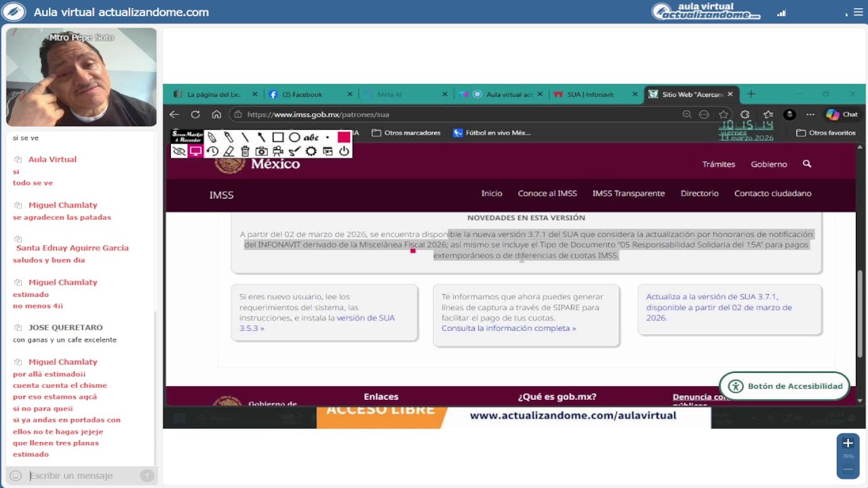Go to browser home page
This screenshot has height=488, width=868.
(216, 115)
